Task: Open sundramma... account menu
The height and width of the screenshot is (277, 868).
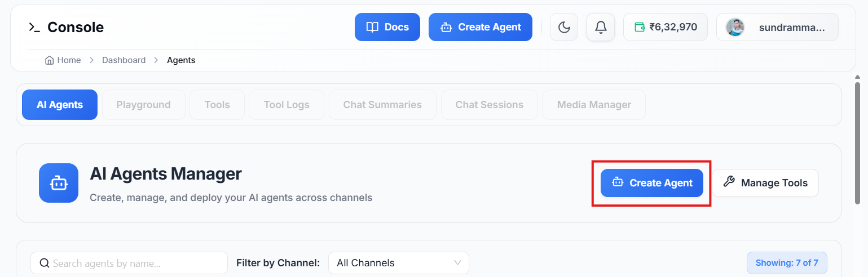Action: 777,27
